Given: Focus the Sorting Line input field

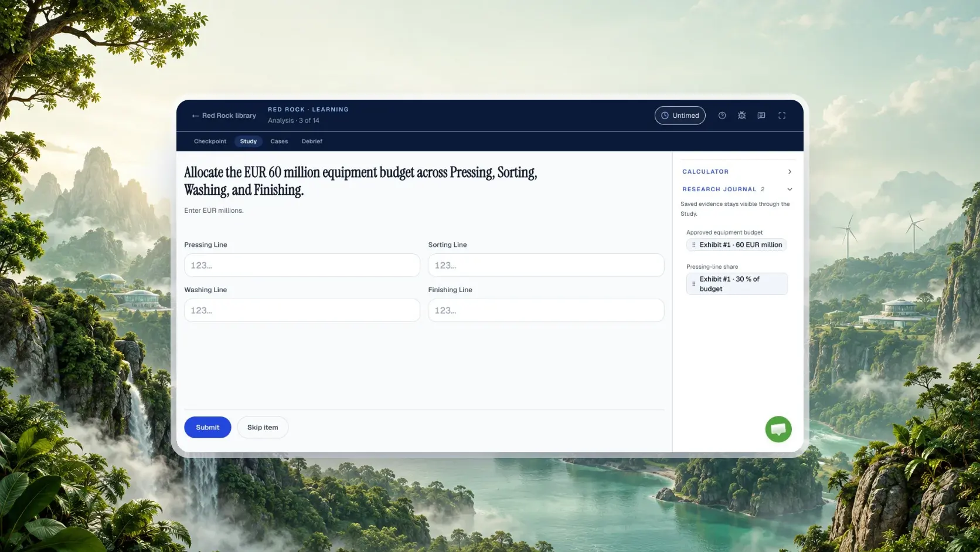Looking at the screenshot, I should pyautogui.click(x=546, y=265).
